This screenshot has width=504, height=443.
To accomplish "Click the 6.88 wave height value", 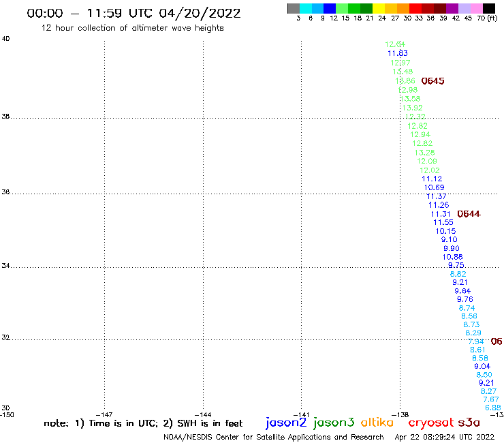I will tap(492, 408).
